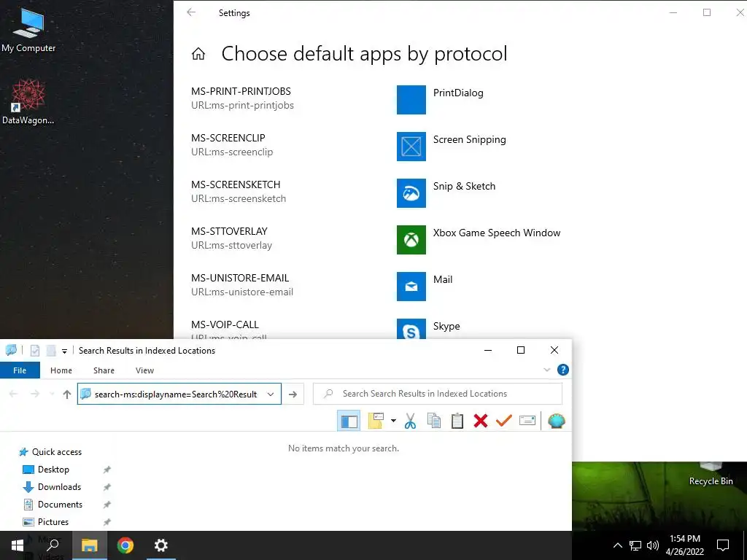
Task: Go to Settings home via house icon
Action: [x=198, y=54]
